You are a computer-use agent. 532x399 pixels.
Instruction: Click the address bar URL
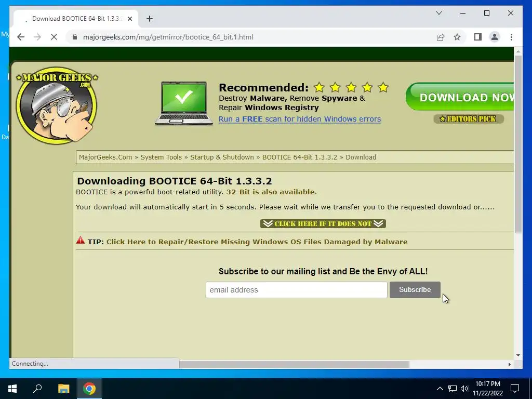click(168, 37)
